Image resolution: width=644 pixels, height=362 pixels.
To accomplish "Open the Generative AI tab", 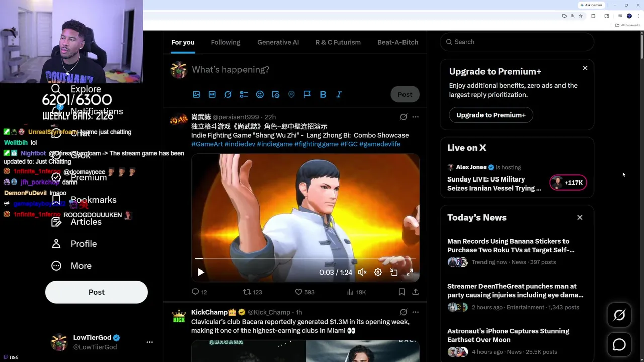I will tap(278, 42).
